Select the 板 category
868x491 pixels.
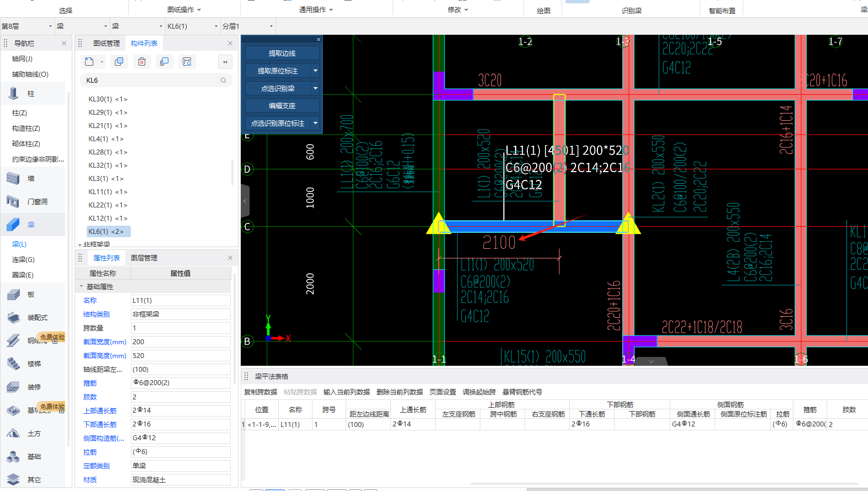tap(31, 295)
